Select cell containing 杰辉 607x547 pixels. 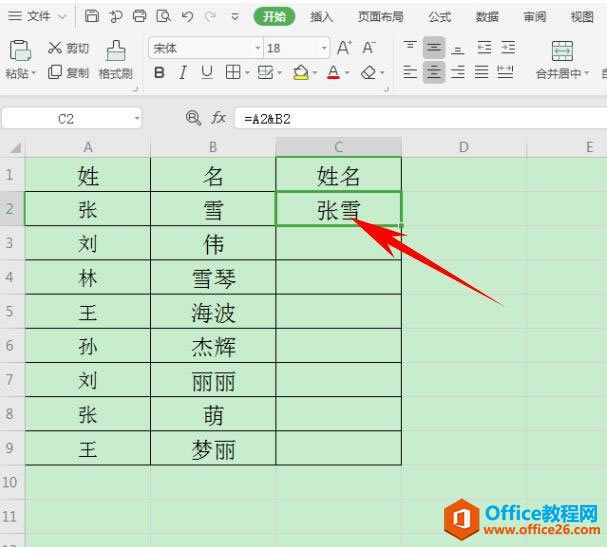[x=213, y=345]
